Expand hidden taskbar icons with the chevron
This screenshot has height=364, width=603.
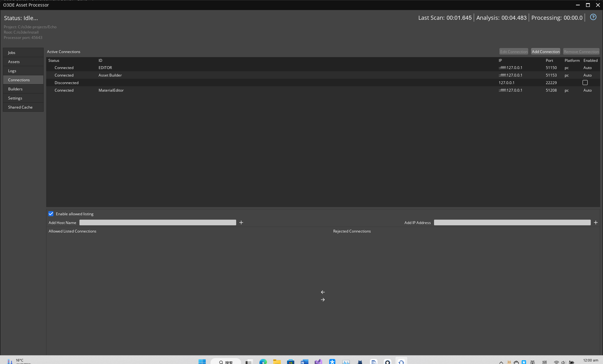coord(501,361)
